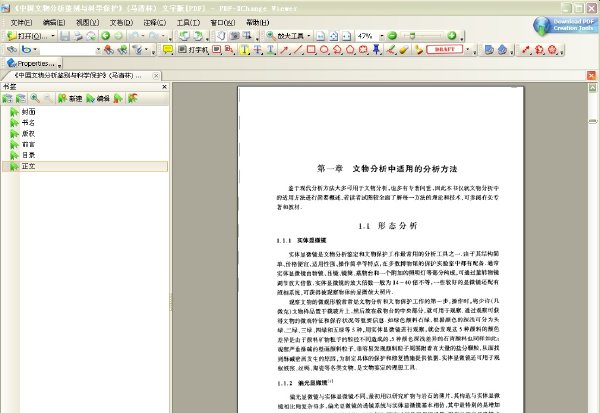Select the 打字机 typewriter tool

tap(193, 50)
